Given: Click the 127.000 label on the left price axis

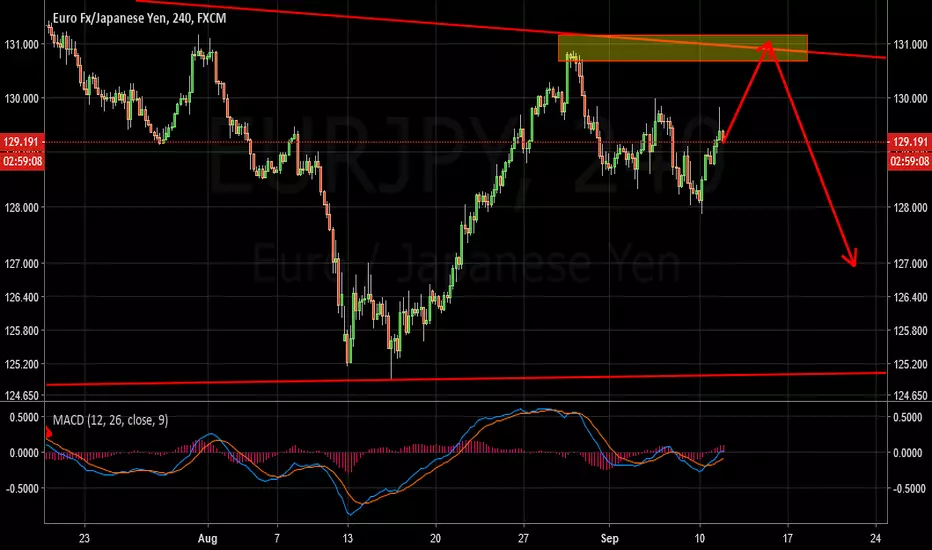Looking at the screenshot, I should click(x=21, y=263).
